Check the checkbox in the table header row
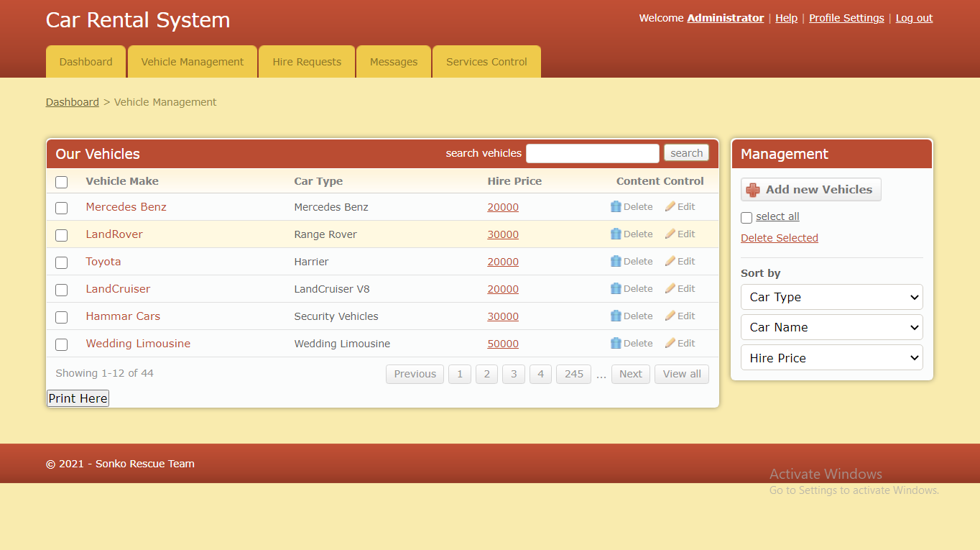This screenshot has height=550, width=980. (61, 182)
